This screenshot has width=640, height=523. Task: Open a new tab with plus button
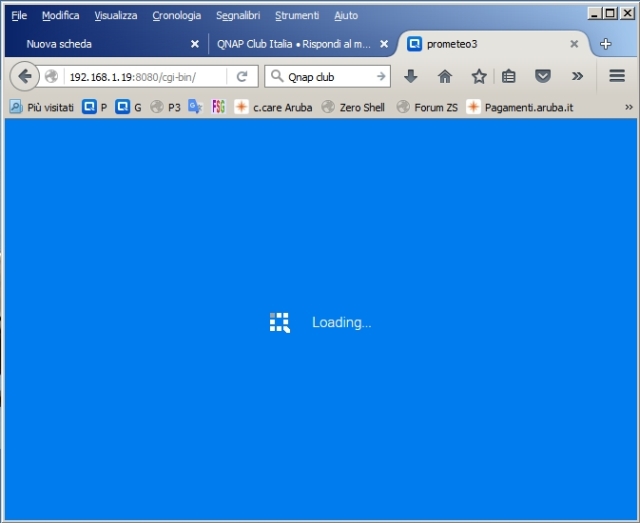(x=606, y=44)
